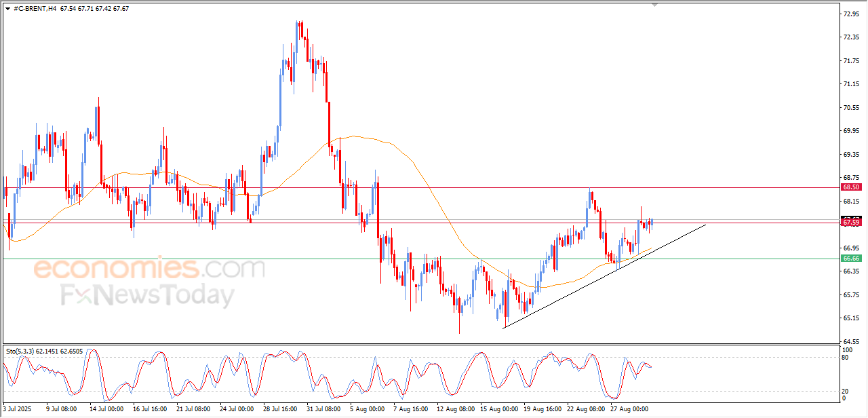Select the black ascending trend line
868x418 pixels.
[604, 276]
